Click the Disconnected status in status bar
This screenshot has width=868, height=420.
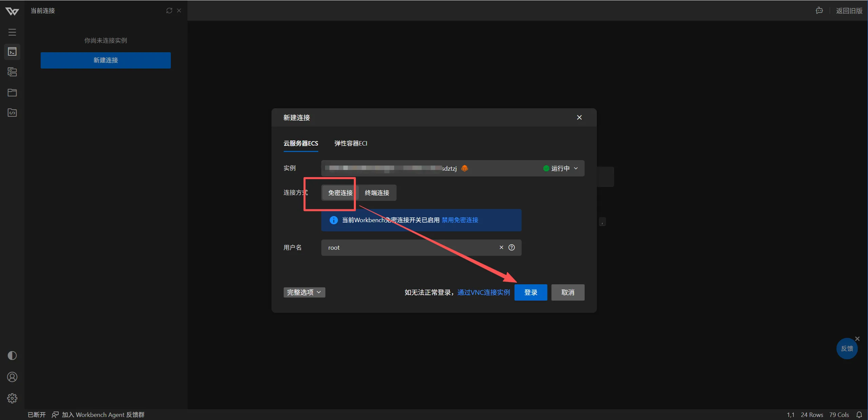pyautogui.click(x=37, y=415)
